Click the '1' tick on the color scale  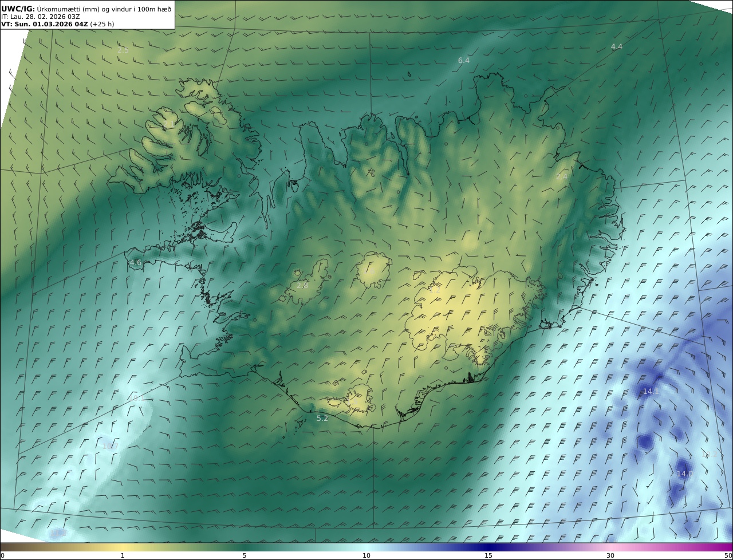(x=123, y=555)
